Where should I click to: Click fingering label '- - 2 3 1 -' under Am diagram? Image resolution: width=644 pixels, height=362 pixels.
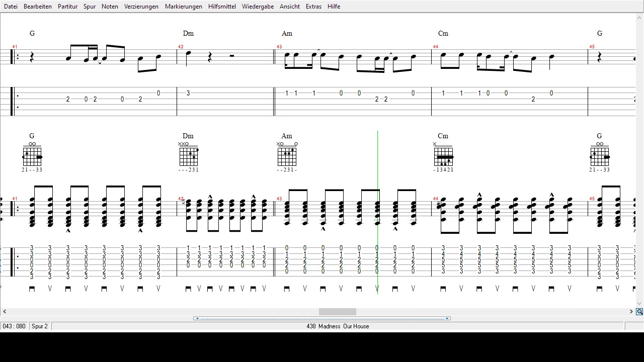[x=287, y=170]
